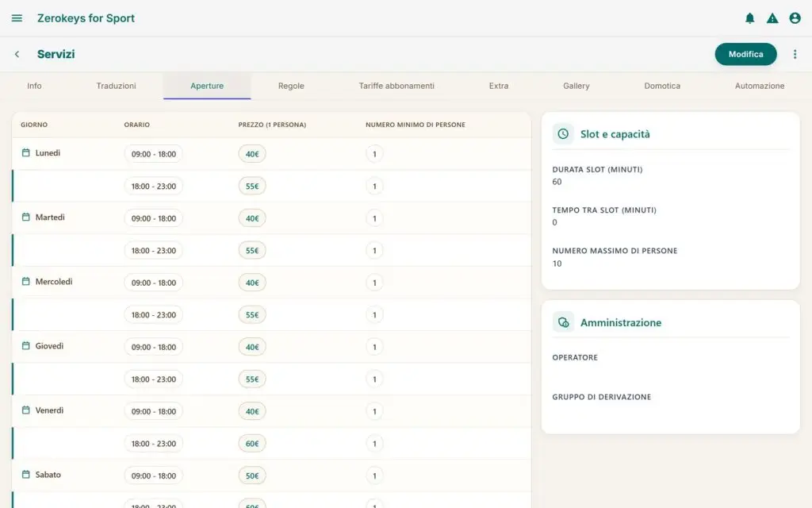The height and width of the screenshot is (508, 812).
Task: Go back using the Servizi arrow
Action: click(17, 54)
